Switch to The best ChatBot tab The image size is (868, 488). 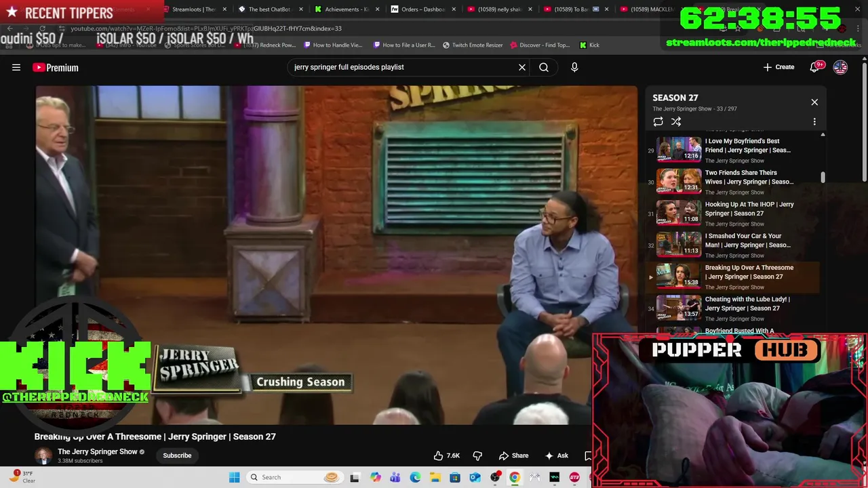(269, 9)
